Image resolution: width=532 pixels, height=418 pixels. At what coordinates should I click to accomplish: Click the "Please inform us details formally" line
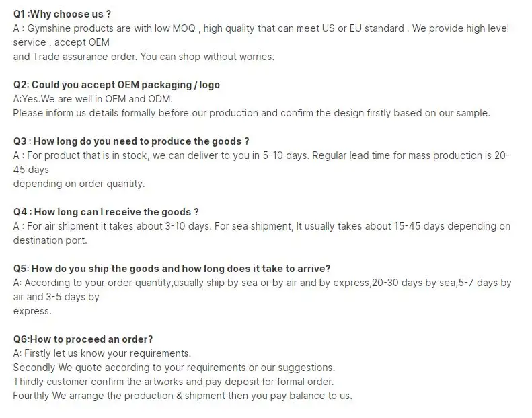point(252,113)
